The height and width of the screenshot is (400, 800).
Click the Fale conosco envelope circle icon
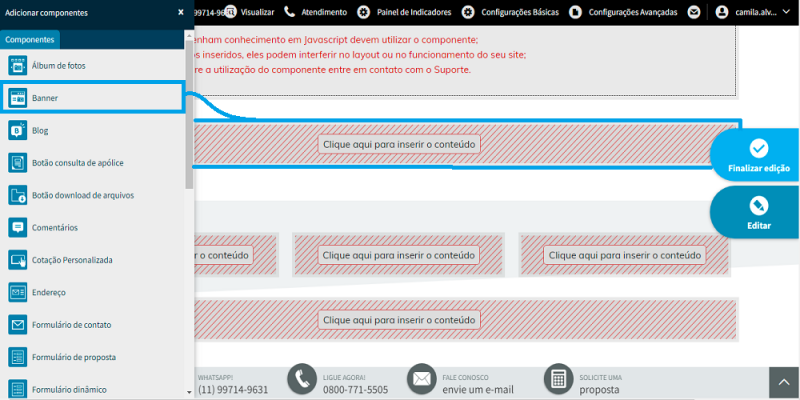tap(421, 379)
